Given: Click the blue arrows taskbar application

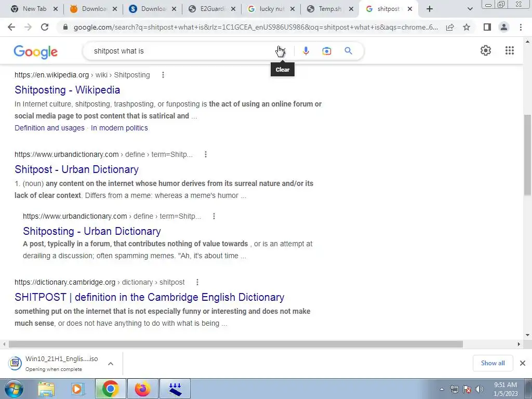Looking at the screenshot, I should 175,389.
